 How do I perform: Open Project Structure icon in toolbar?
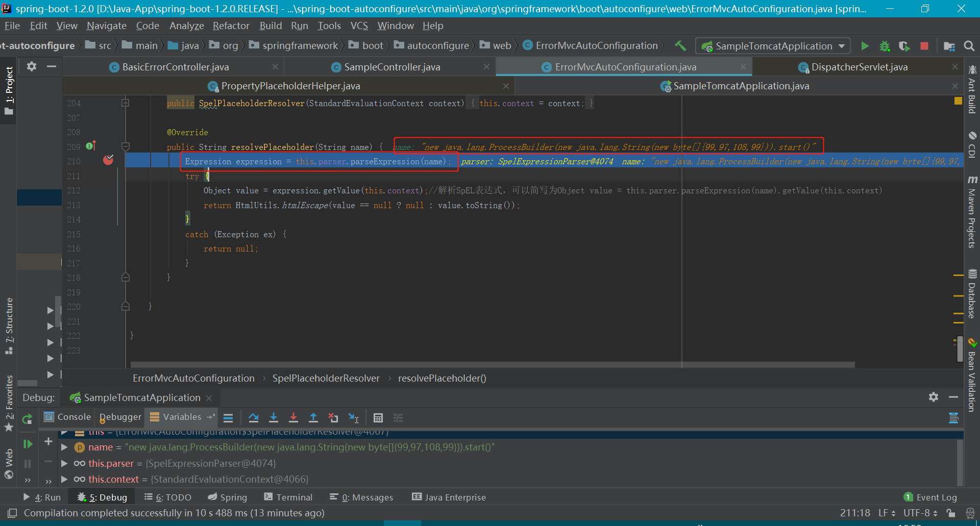(949, 46)
